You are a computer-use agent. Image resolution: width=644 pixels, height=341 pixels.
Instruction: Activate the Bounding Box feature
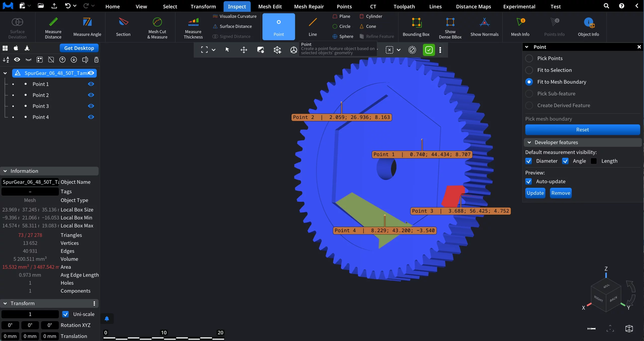tap(416, 26)
